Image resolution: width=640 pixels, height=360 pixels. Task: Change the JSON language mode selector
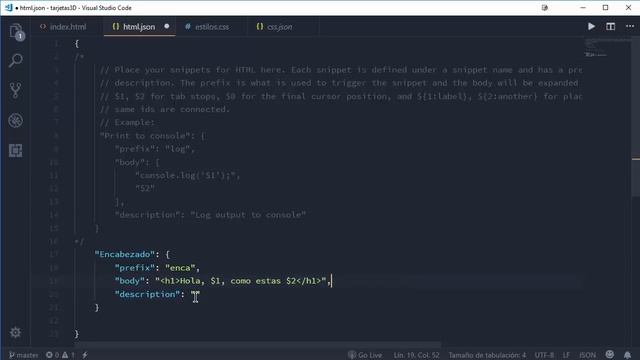(x=587, y=355)
